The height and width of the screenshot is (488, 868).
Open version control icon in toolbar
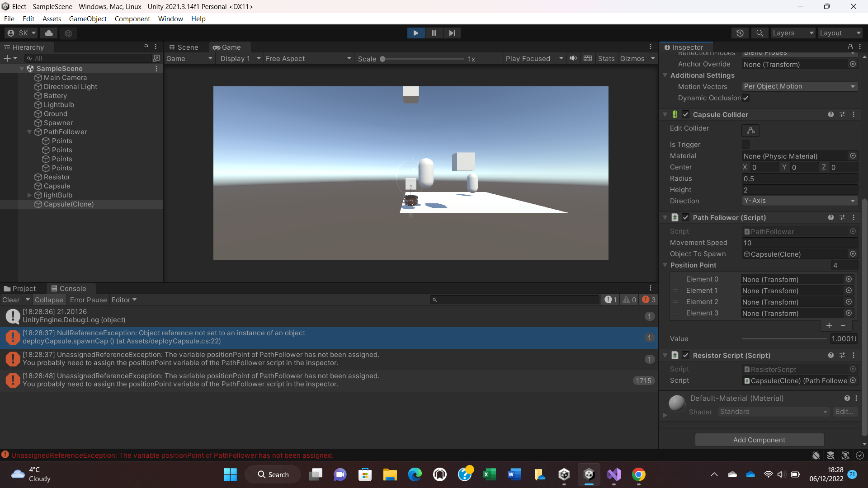[68, 33]
